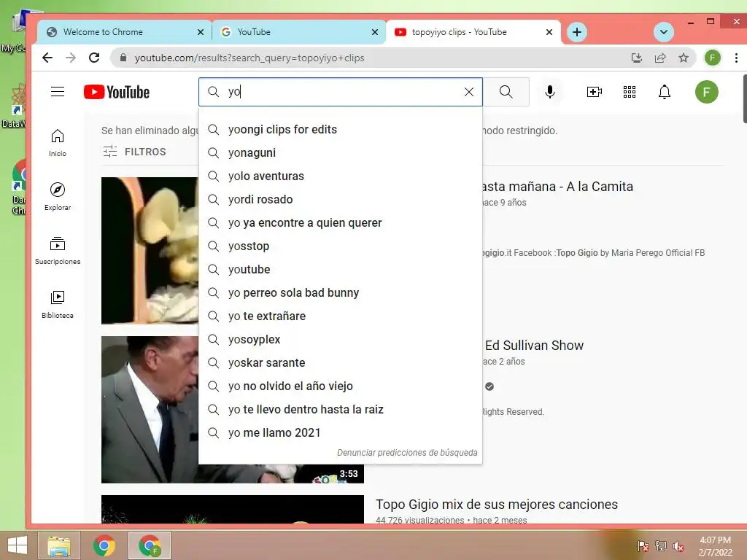The width and height of the screenshot is (747, 560).
Task: Open the Ed Sullivan Show video title
Action: click(534, 345)
